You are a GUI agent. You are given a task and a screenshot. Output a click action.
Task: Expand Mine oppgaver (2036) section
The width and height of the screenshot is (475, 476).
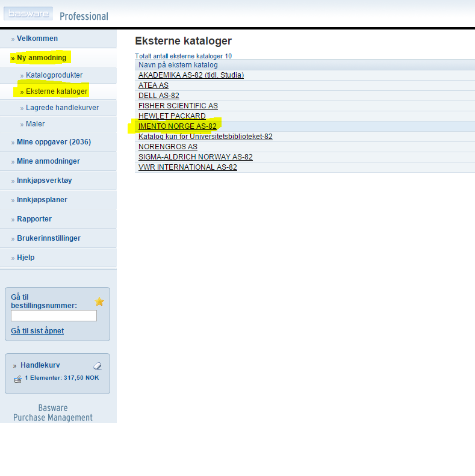point(54,142)
